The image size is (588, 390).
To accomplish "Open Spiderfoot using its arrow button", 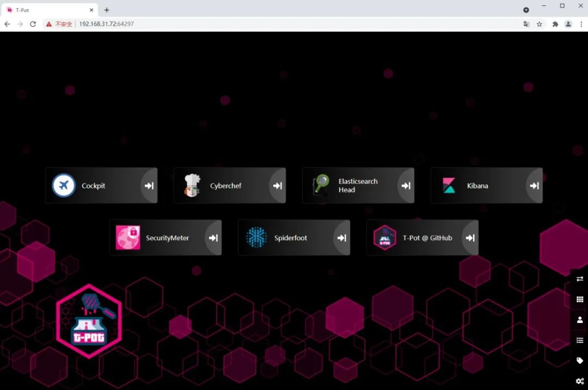I will tap(341, 237).
